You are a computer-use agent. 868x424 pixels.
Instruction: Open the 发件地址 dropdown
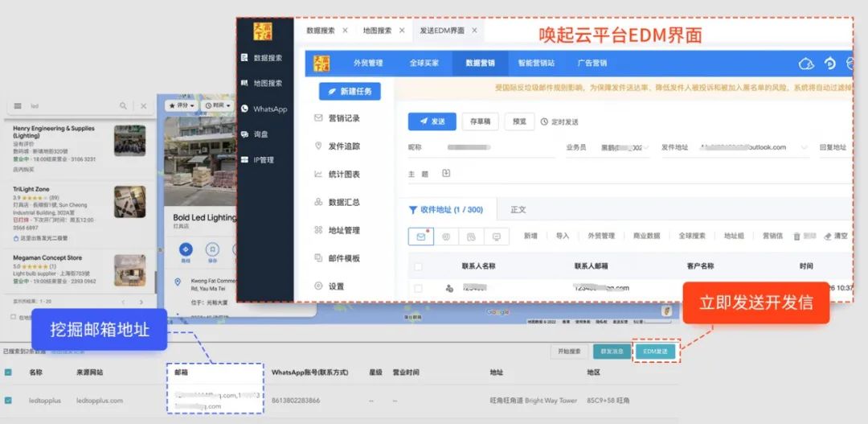point(755,147)
